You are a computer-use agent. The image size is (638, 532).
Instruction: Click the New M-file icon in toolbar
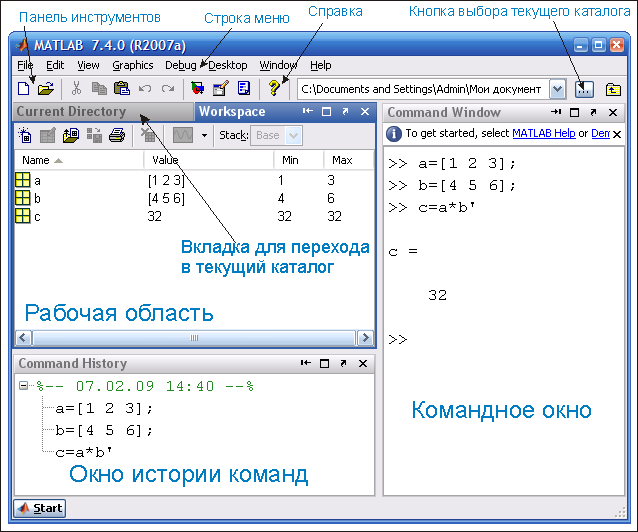(x=24, y=88)
